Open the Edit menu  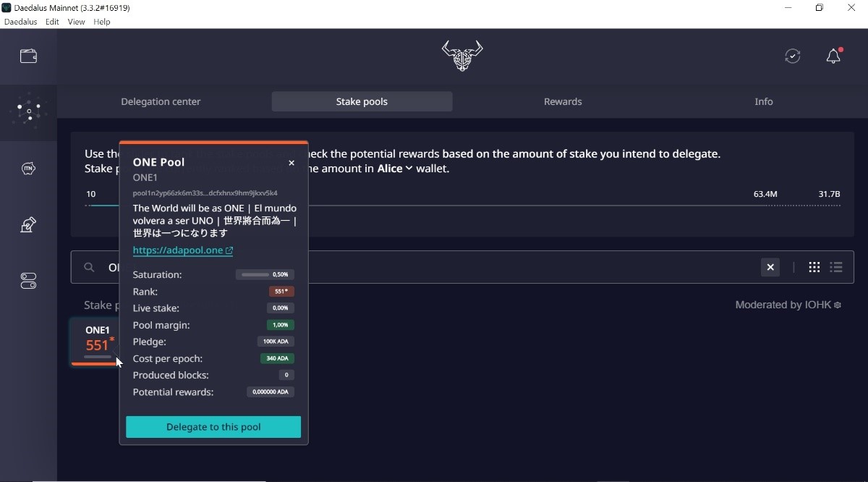(x=52, y=22)
